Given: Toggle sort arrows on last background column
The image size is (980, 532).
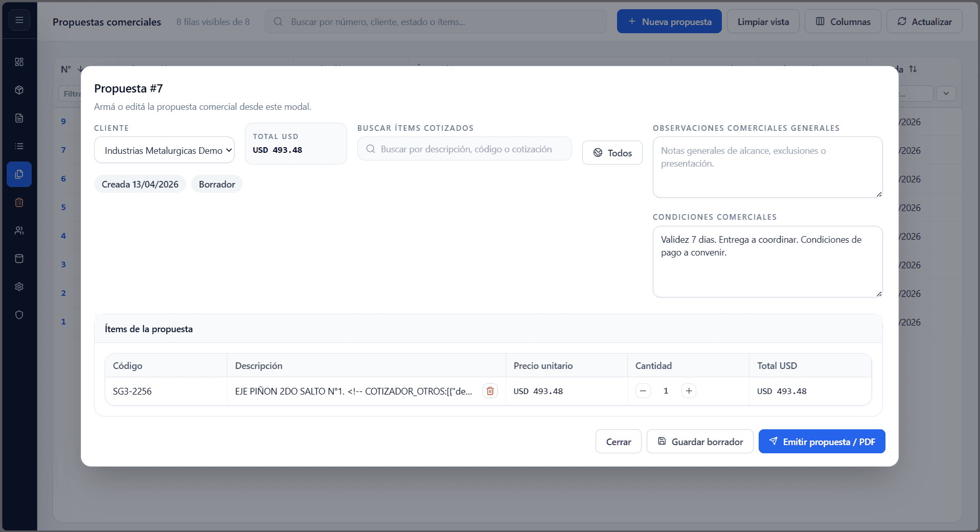Looking at the screenshot, I should [x=913, y=69].
